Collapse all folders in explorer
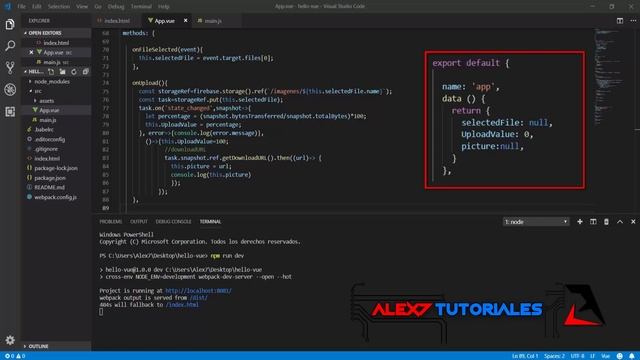Image resolution: width=640 pixels, height=360 pixels. 85,72
